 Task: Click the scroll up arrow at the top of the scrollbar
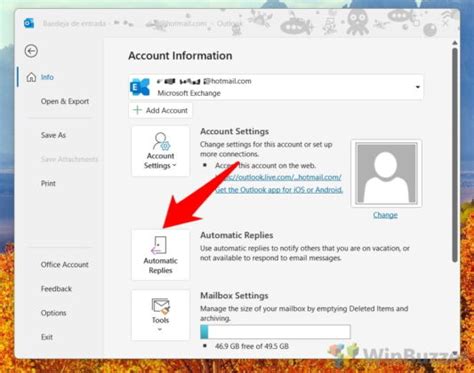coord(455,43)
